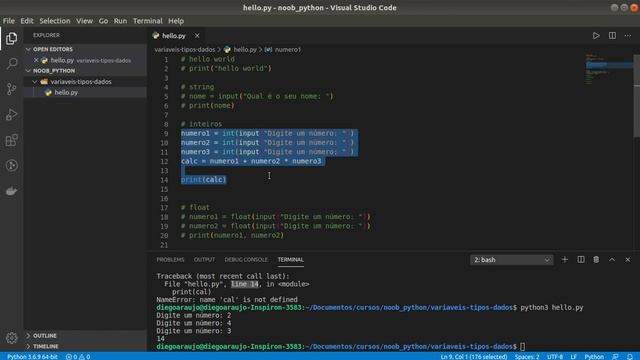Open the Extensions view
The image size is (640, 360).
pos(11,140)
